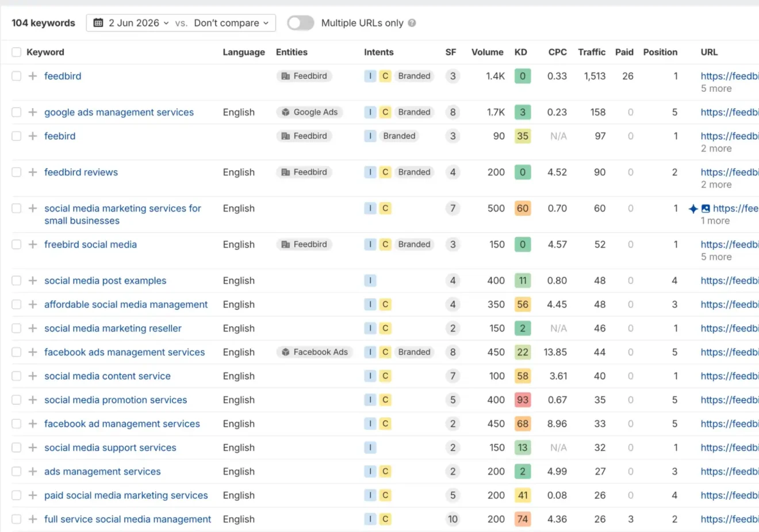This screenshot has width=759, height=532.
Task: Click plus icon for social media content service
Action: click(x=33, y=376)
